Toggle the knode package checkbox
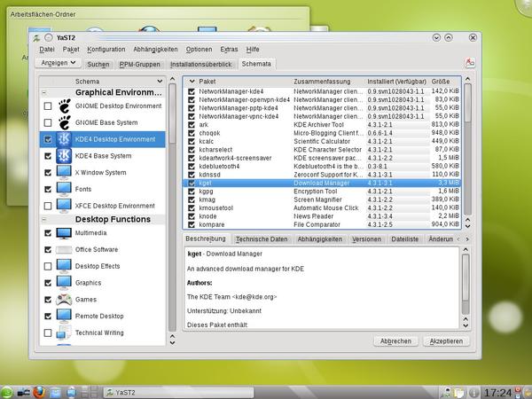532x399 pixels. tap(192, 216)
